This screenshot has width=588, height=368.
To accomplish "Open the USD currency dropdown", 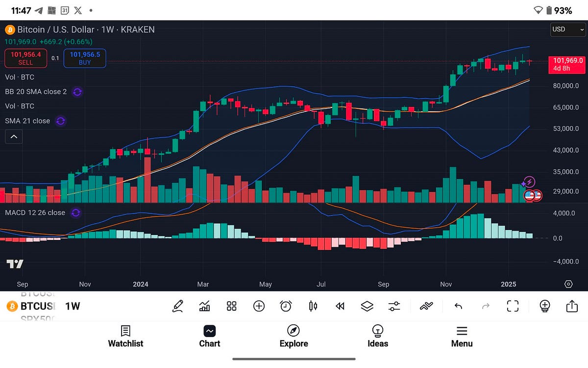I will (x=567, y=29).
